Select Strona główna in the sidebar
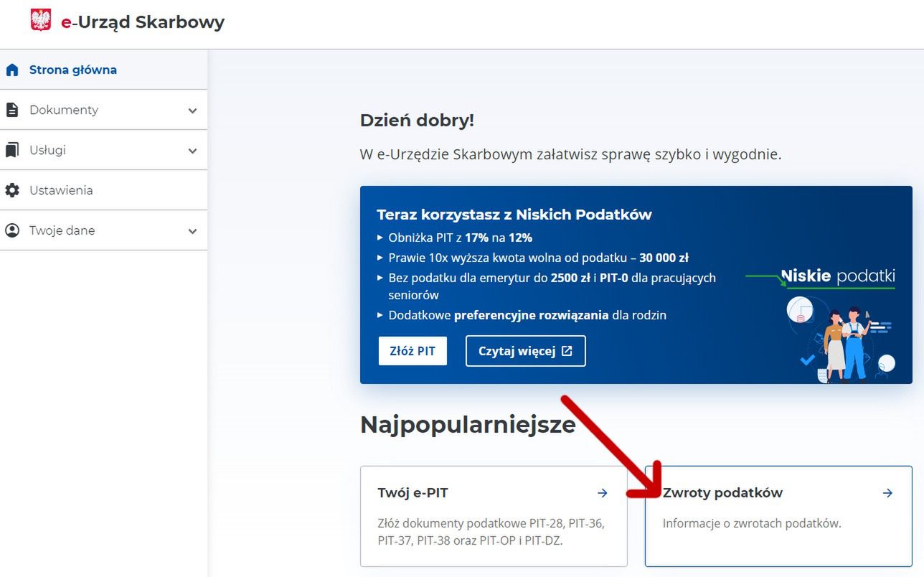This screenshot has width=924, height=577. click(72, 70)
